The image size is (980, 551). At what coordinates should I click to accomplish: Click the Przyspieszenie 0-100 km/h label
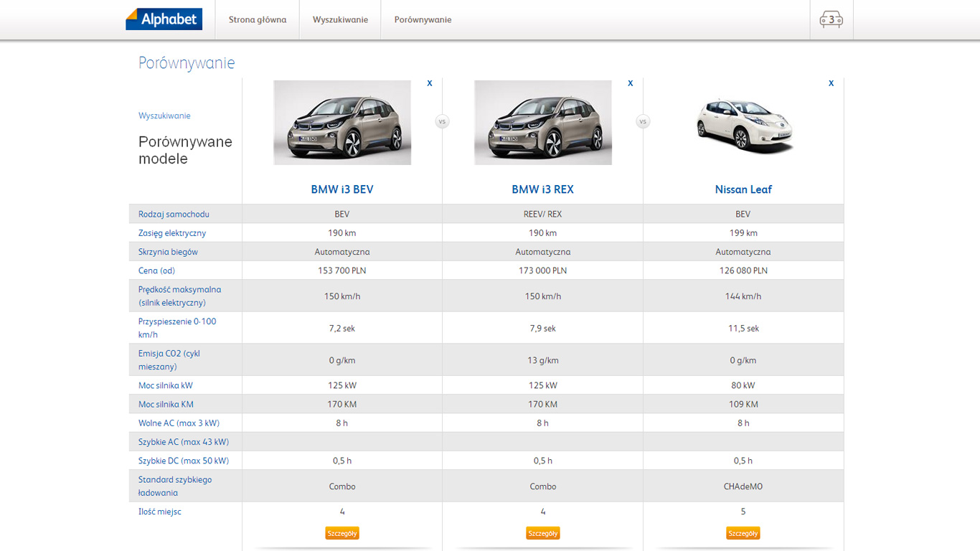pos(177,328)
